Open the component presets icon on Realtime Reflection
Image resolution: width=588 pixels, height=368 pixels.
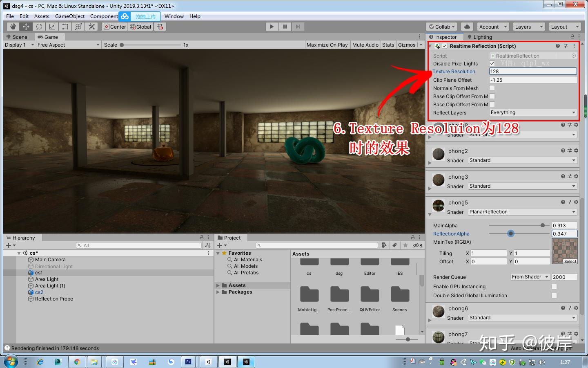tap(566, 46)
